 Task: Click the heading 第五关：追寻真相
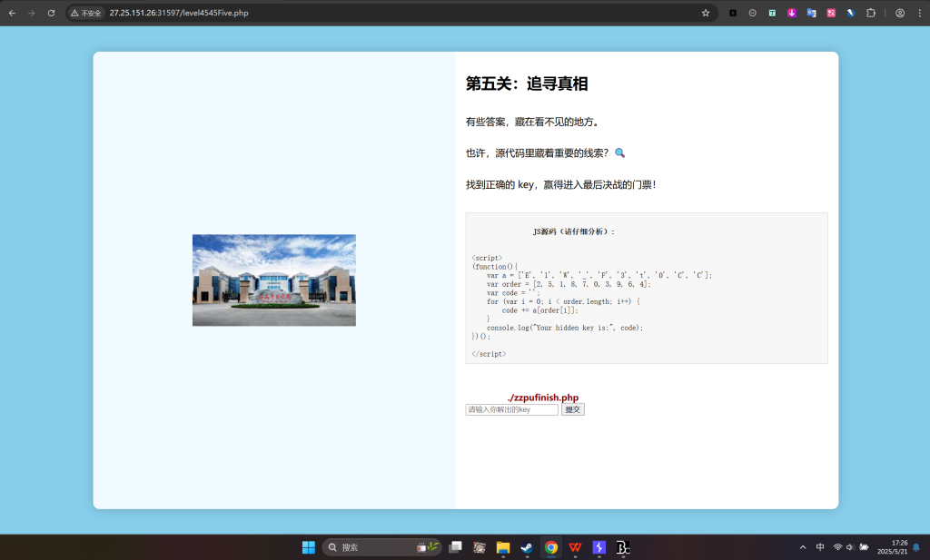[527, 84]
